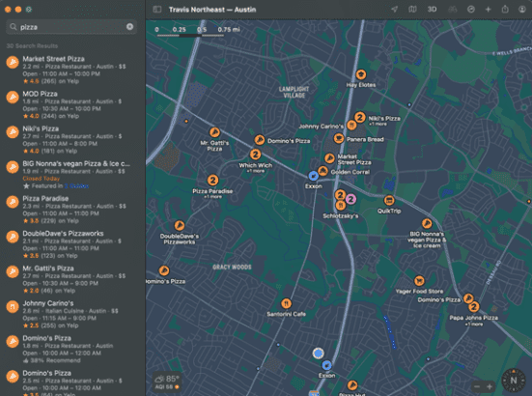Zoom out with the minus button
532x396 pixels.
point(477,386)
